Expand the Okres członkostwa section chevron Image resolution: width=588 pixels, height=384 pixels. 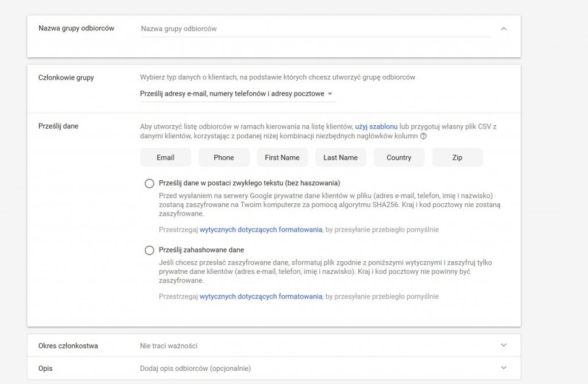point(504,346)
